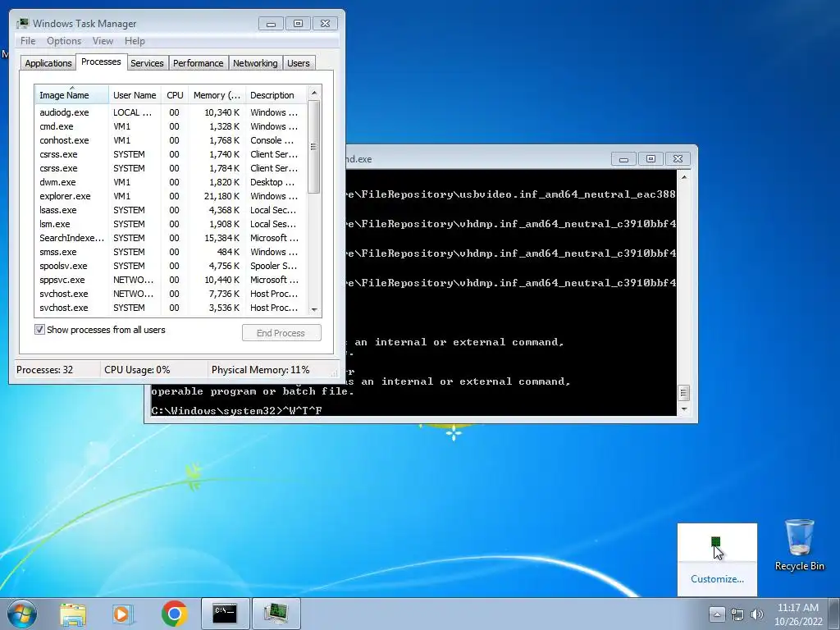
Task: Click the network tray icon
Action: (x=737, y=614)
